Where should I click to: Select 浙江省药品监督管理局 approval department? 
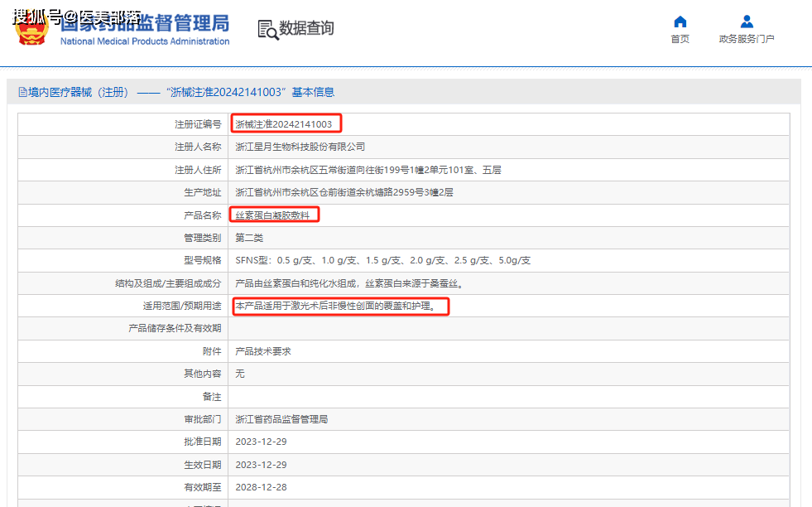point(281,419)
